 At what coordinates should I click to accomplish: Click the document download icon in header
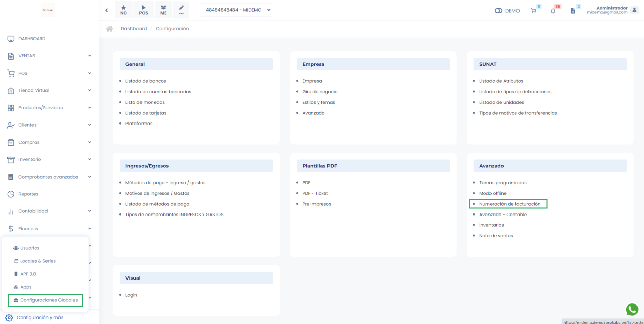(x=573, y=11)
